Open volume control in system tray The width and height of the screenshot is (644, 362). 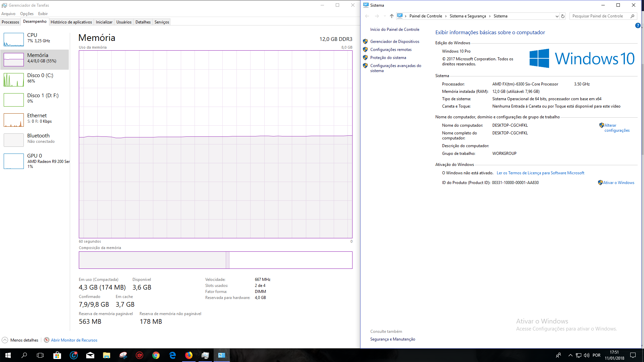[x=587, y=355]
